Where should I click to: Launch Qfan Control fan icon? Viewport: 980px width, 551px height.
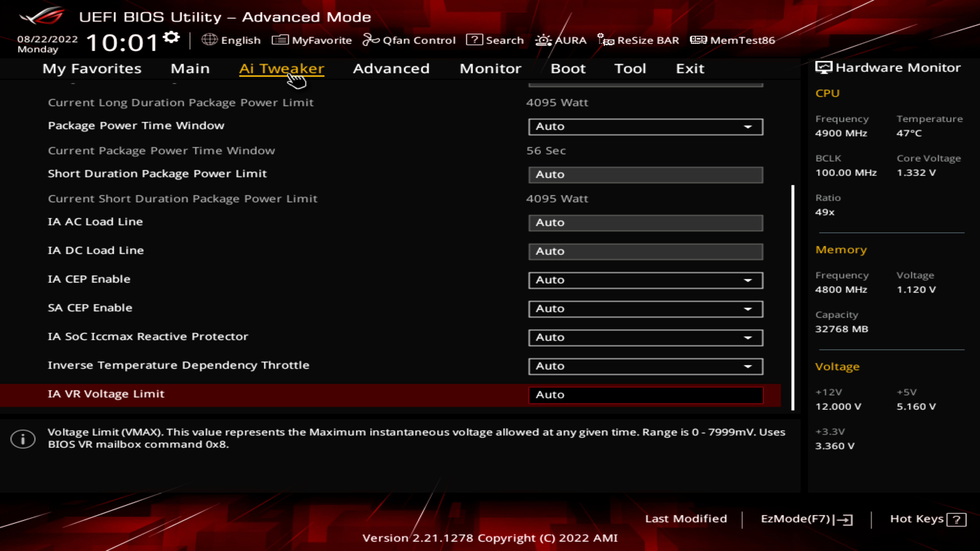coord(371,40)
